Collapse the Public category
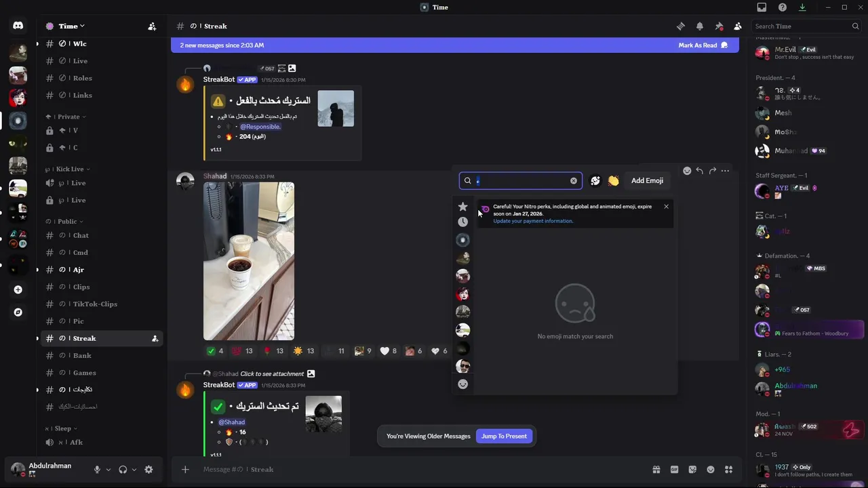868x488 pixels. 65,222
